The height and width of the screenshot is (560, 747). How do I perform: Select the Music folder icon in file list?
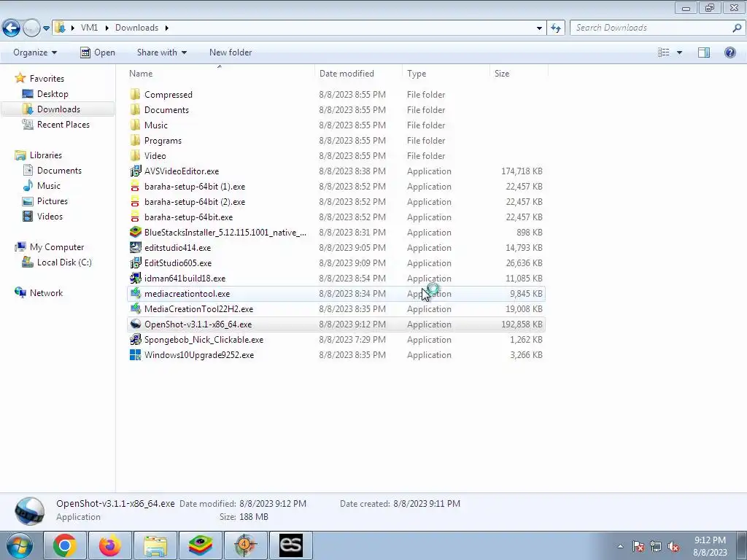point(135,125)
